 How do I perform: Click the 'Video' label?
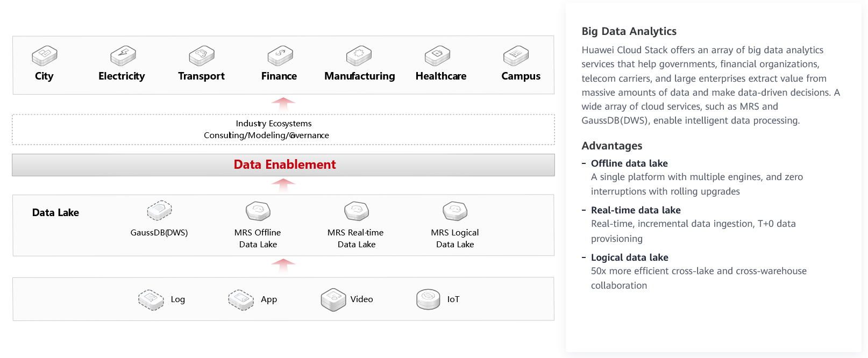coord(361,299)
